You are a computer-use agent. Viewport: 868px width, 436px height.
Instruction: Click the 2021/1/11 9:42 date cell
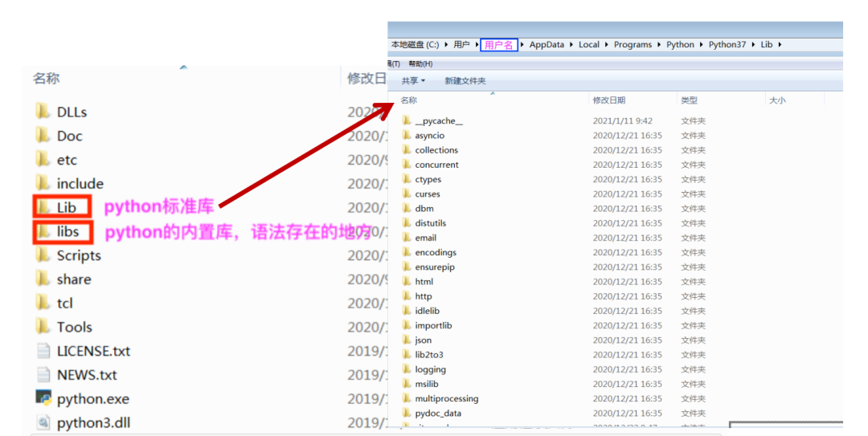pyautogui.click(x=622, y=120)
